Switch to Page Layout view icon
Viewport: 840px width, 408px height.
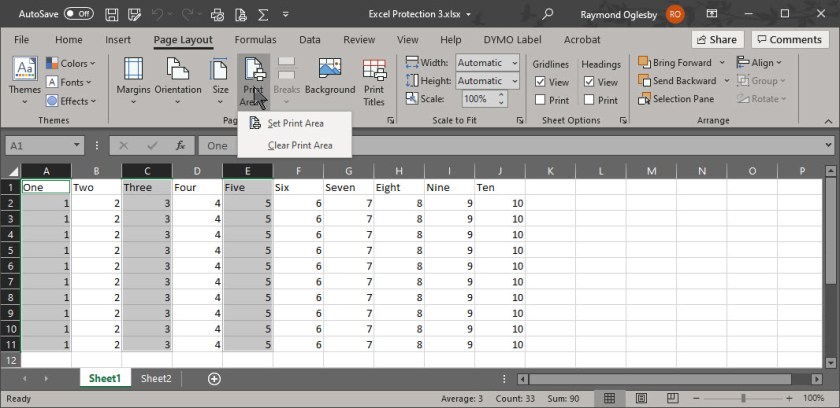point(641,398)
